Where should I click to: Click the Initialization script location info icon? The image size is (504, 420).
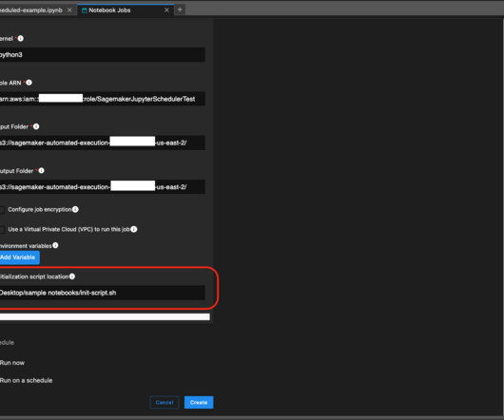point(72,277)
